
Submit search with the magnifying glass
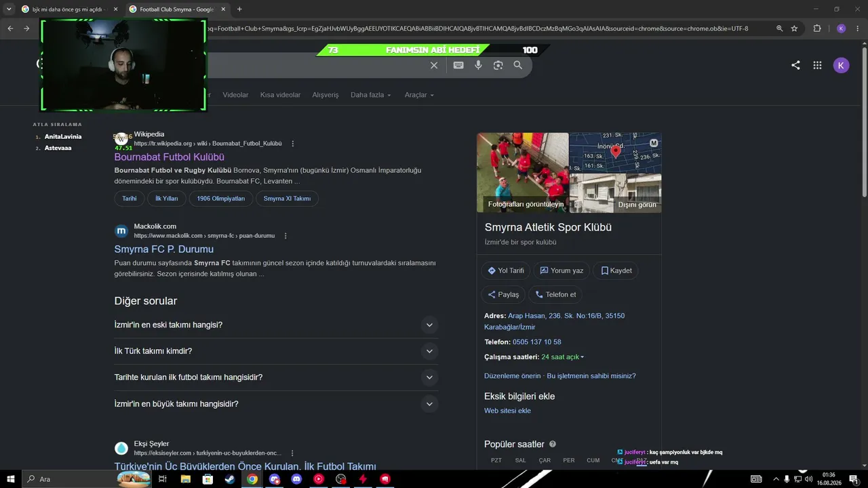pyautogui.click(x=518, y=65)
